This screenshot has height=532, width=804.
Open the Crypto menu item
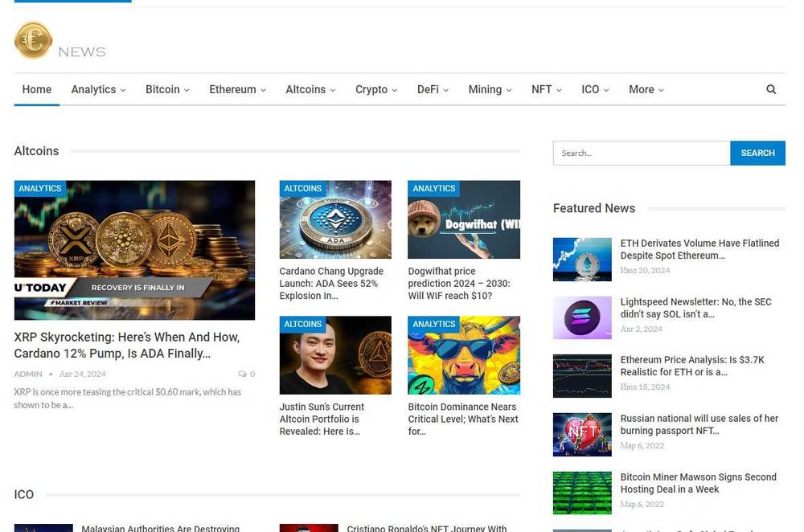coord(371,89)
